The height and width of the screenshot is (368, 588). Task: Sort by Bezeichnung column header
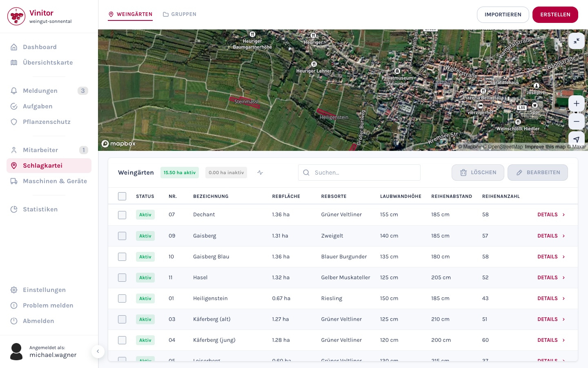click(211, 196)
